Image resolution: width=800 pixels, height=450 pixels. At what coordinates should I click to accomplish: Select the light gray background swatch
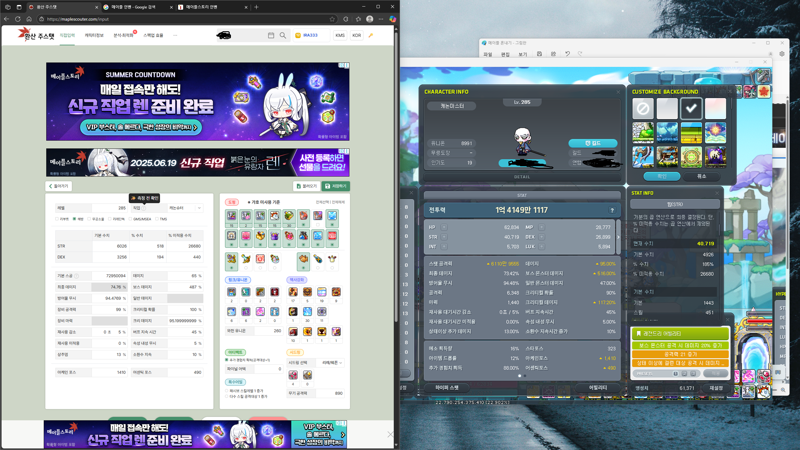pyautogui.click(x=667, y=109)
